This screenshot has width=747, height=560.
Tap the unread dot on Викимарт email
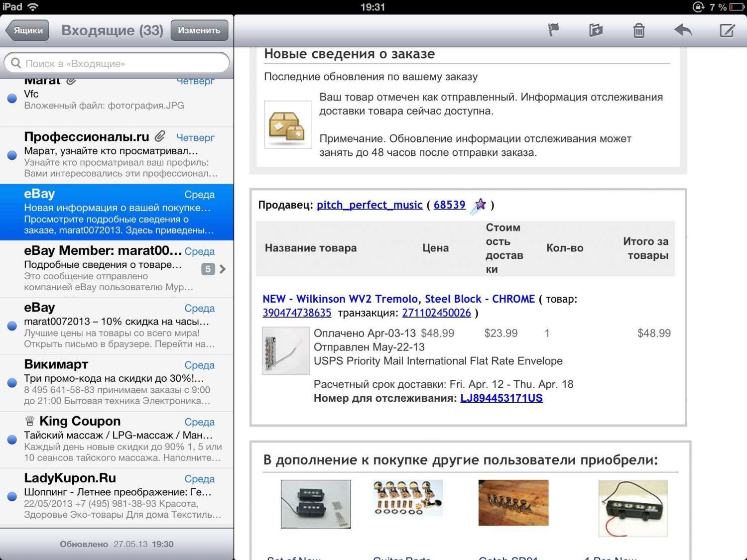click(12, 383)
